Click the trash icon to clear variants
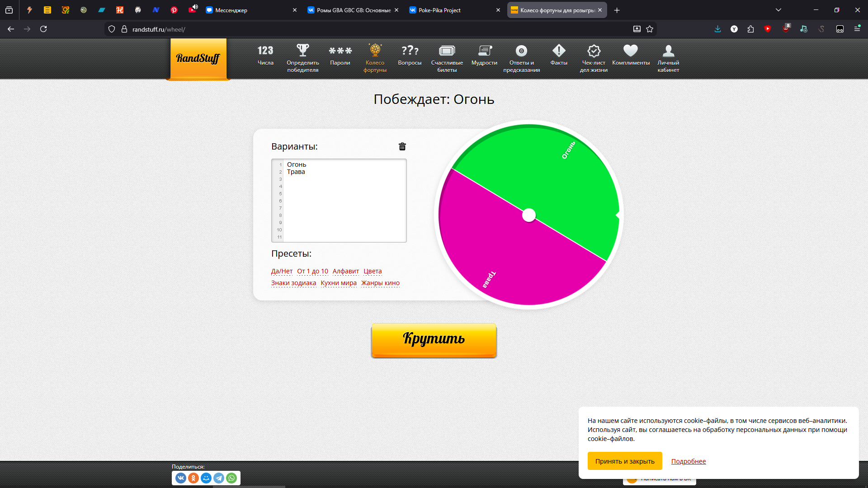The width and height of the screenshot is (868, 488). 402,146
